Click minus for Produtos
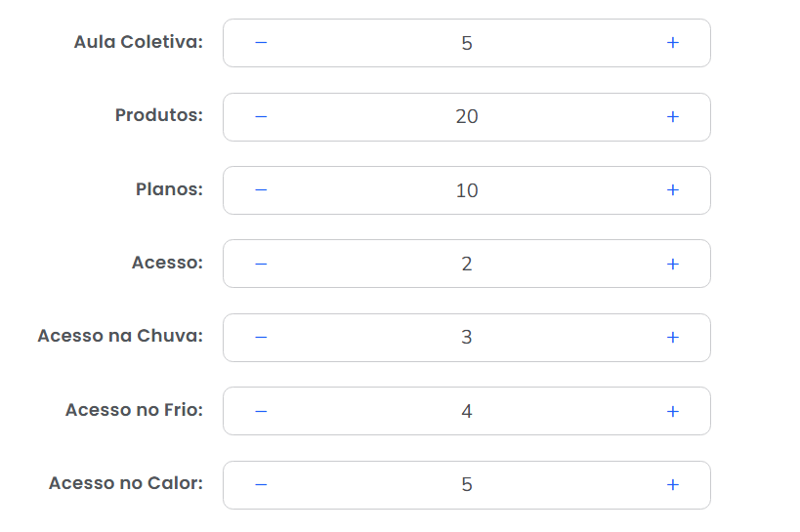800x532 pixels. 261,117
